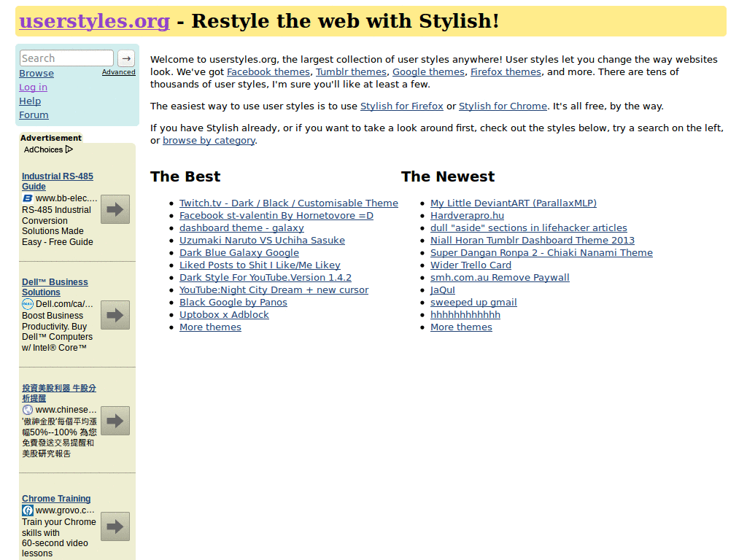
Task: Open My Little DeviantART (ParallaxMLP) link
Action: tap(514, 203)
